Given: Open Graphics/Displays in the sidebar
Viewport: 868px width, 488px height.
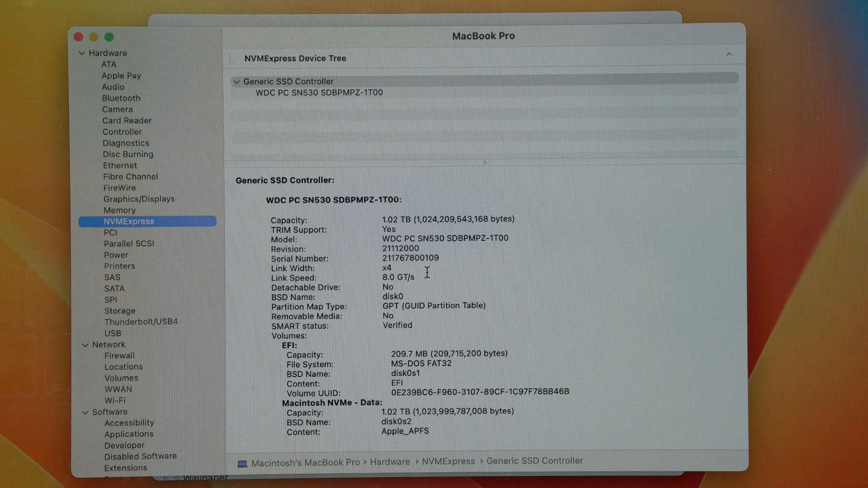Looking at the screenshot, I should pyautogui.click(x=139, y=199).
